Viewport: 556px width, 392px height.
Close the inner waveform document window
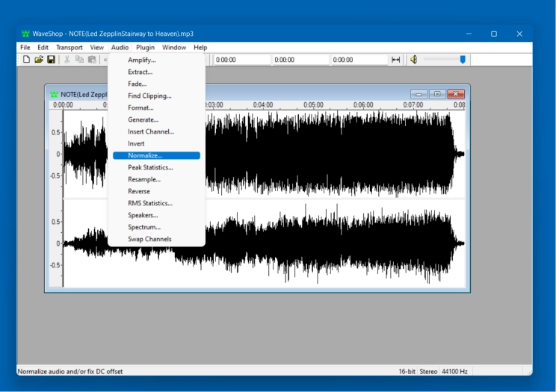pos(456,94)
